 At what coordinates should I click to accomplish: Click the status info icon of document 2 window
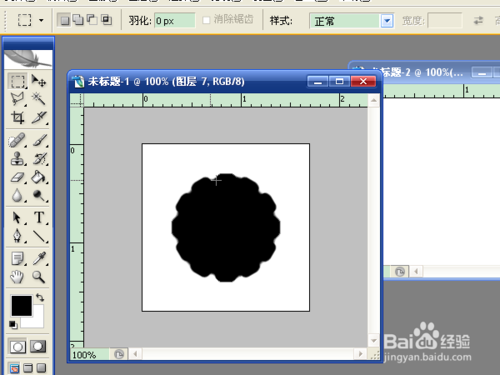[x=400, y=272]
